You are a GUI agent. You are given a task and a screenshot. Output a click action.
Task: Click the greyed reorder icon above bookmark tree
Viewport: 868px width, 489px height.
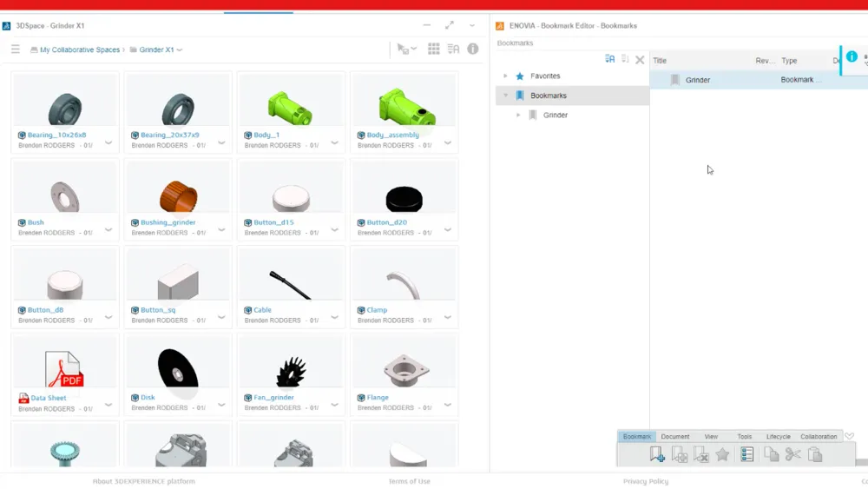[625, 59]
